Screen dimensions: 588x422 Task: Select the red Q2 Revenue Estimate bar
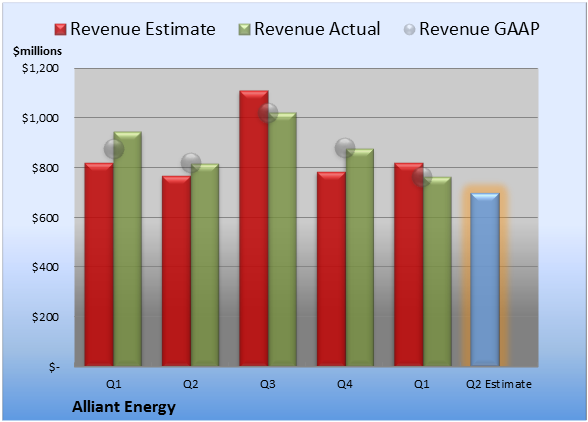(x=176, y=271)
